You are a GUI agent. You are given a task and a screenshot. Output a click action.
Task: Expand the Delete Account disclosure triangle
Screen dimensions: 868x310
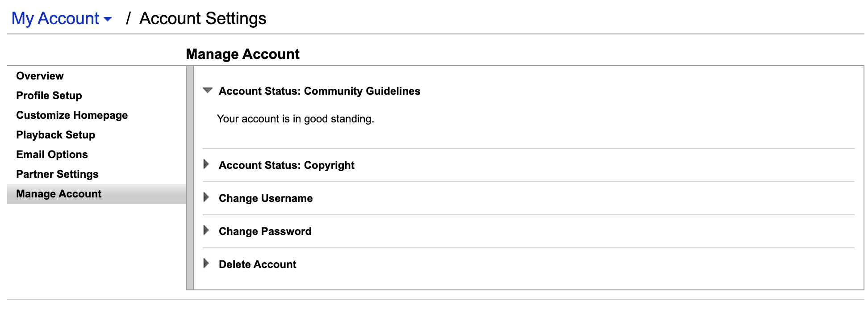pos(206,264)
